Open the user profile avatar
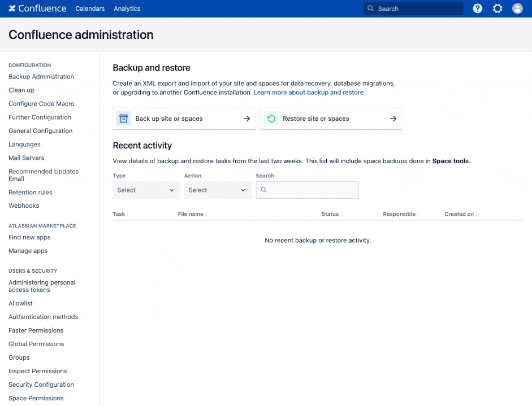This screenshot has height=406, width=532. (517, 8)
